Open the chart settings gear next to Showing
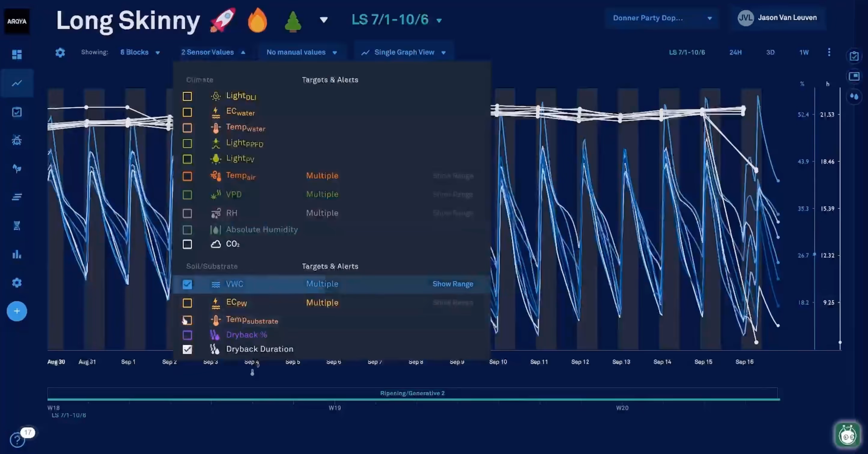868x454 pixels. pyautogui.click(x=60, y=53)
